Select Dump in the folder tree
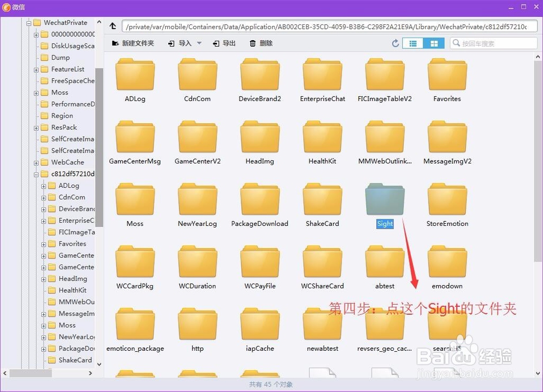 60,58
